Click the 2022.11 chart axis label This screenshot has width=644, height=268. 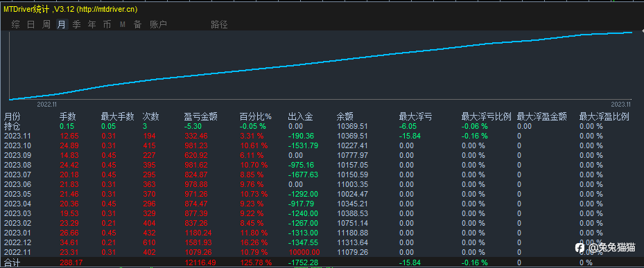point(46,105)
